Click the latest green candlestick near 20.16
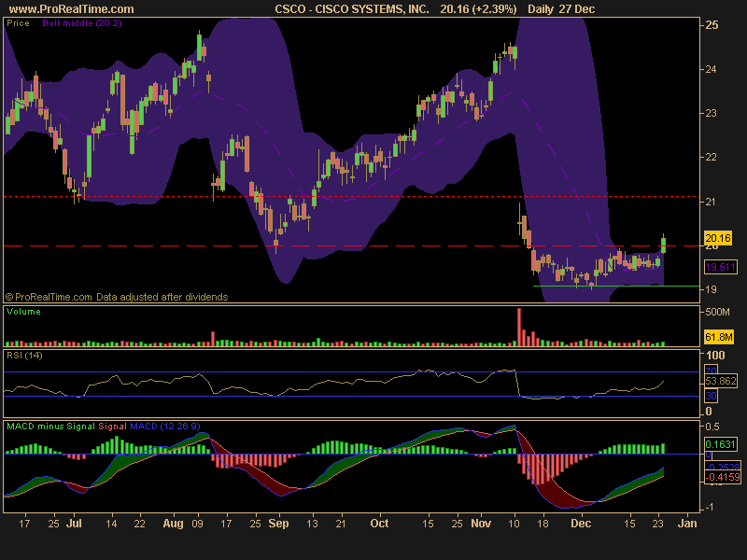Image resolution: width=747 pixels, height=560 pixels. 663,245
